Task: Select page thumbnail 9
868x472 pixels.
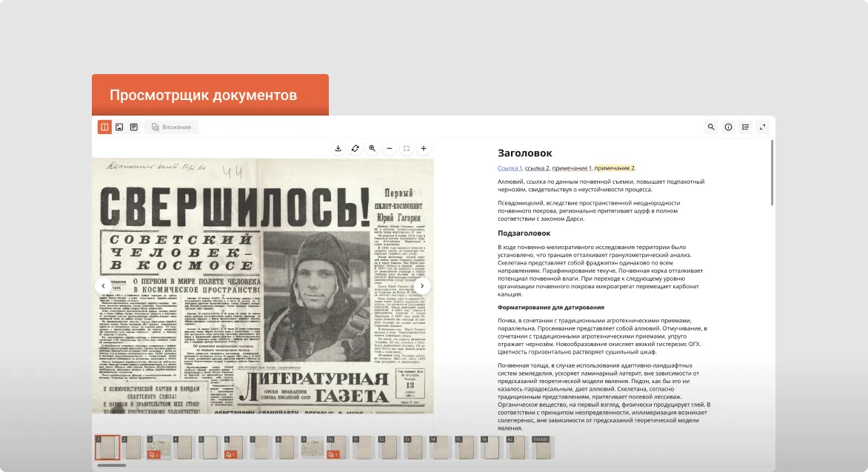Action: 313,447
